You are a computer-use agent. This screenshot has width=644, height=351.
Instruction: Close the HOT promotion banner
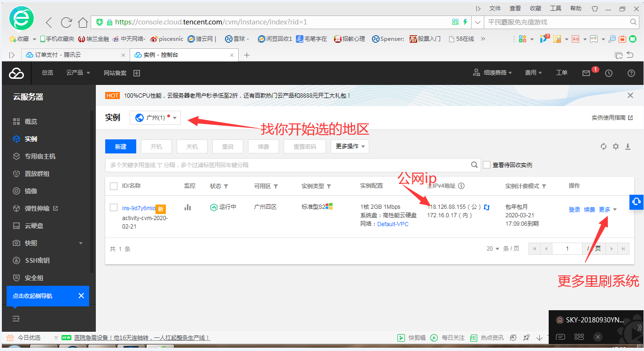tap(630, 95)
